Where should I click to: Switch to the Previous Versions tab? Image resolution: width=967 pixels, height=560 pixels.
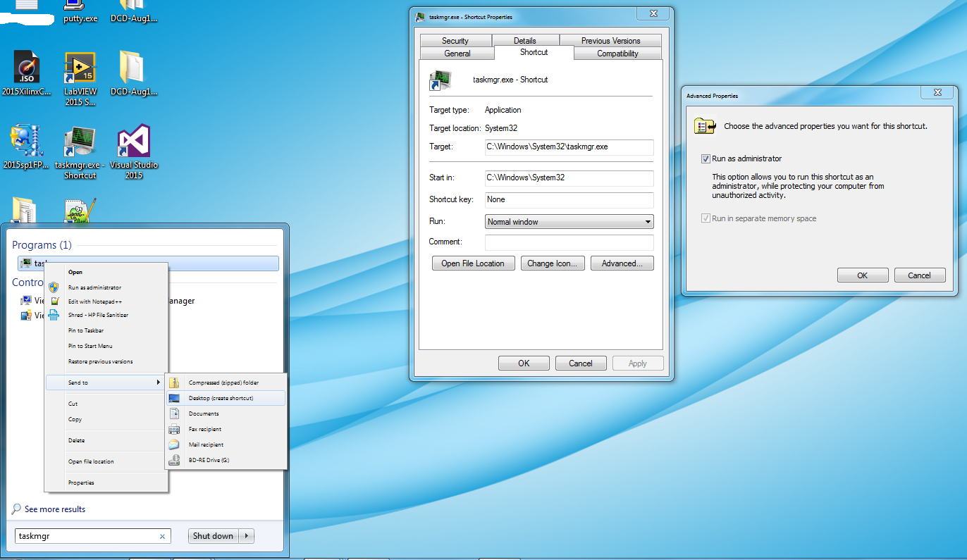(x=611, y=40)
